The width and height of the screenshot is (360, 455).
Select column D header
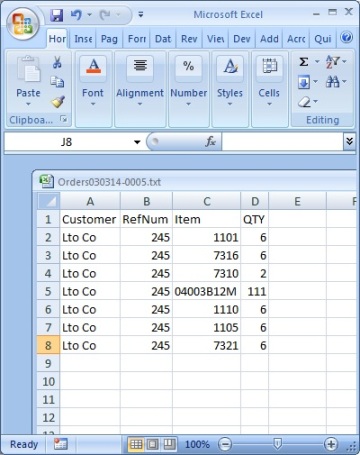tap(255, 201)
